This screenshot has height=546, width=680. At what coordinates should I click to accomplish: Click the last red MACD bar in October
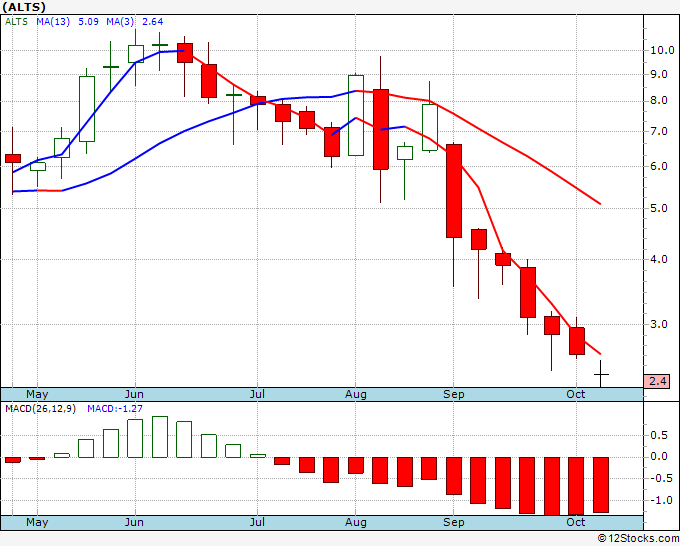tap(601, 485)
